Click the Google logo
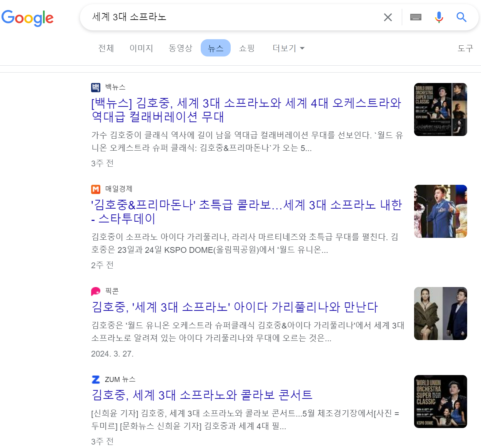Viewport: 481px width, 448px height. click(x=27, y=18)
